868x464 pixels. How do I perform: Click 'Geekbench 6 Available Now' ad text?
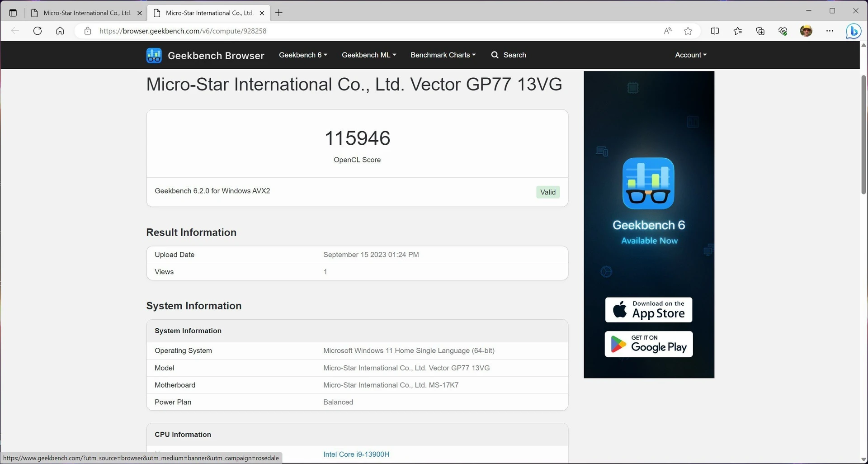(649, 232)
